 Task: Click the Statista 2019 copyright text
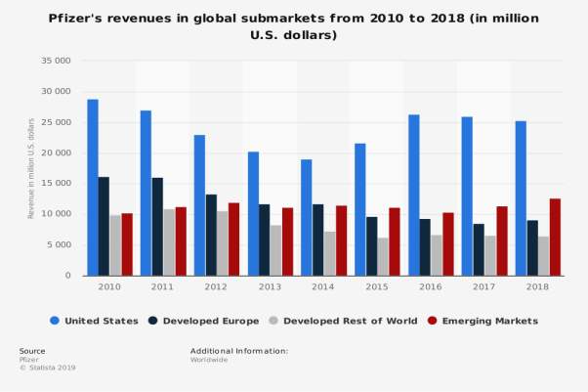tap(48, 368)
